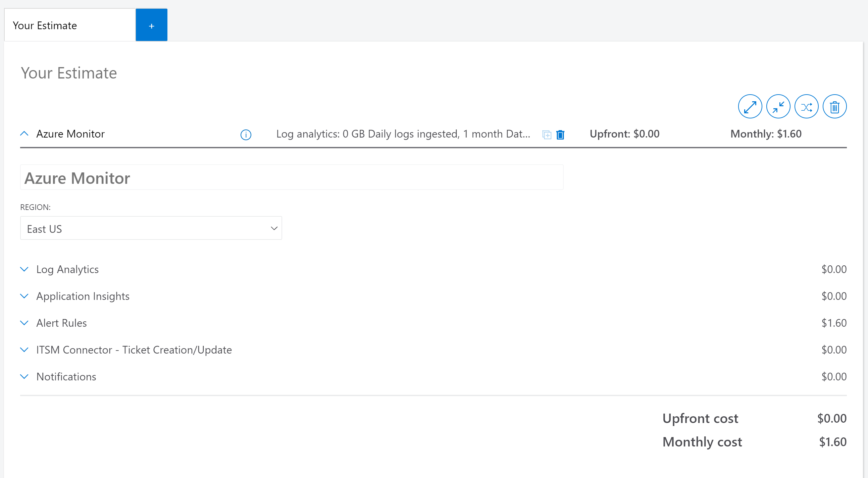Click the REGION: label
The height and width of the screenshot is (478, 868).
point(35,207)
